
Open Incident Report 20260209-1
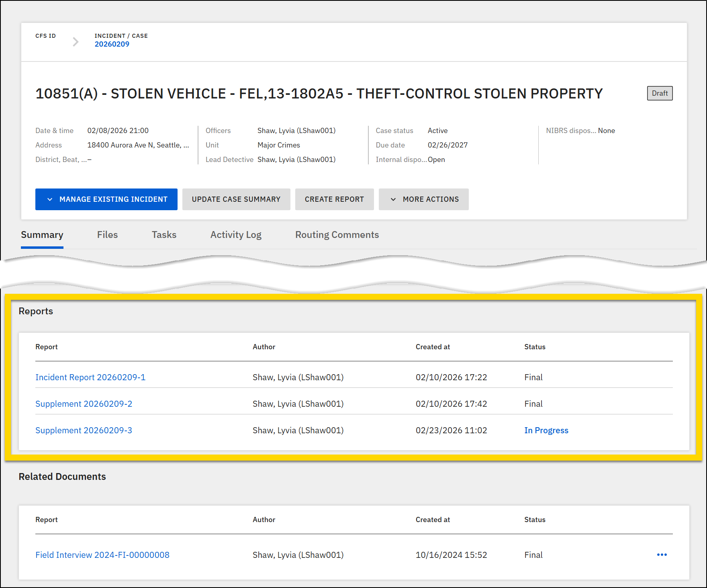[x=90, y=377]
